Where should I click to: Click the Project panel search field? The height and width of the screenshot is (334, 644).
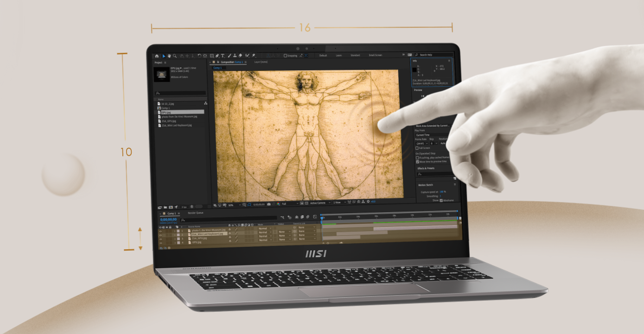point(180,93)
